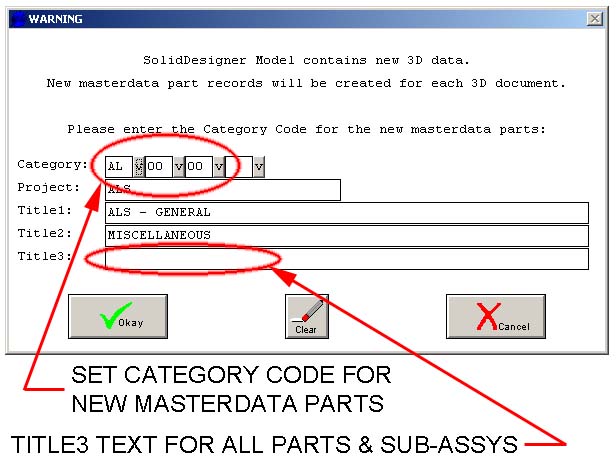Click the red X Cancel button

pos(495,316)
